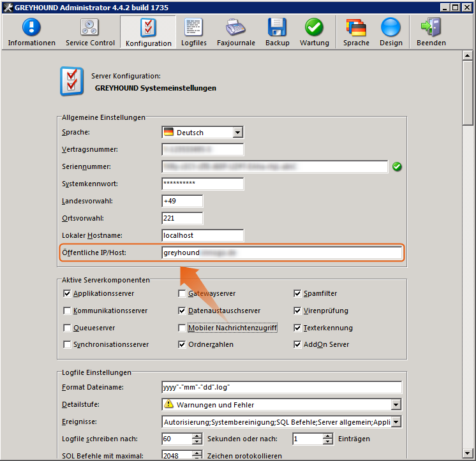The width and height of the screenshot is (476, 461).
Task: Click the scrollbar down arrow
Action: [x=467, y=453]
